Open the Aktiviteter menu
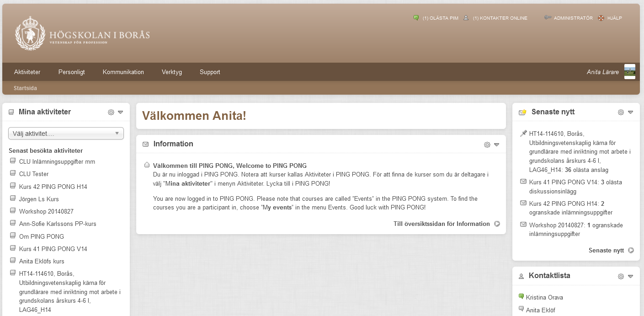This screenshot has width=644, height=316. tap(27, 72)
